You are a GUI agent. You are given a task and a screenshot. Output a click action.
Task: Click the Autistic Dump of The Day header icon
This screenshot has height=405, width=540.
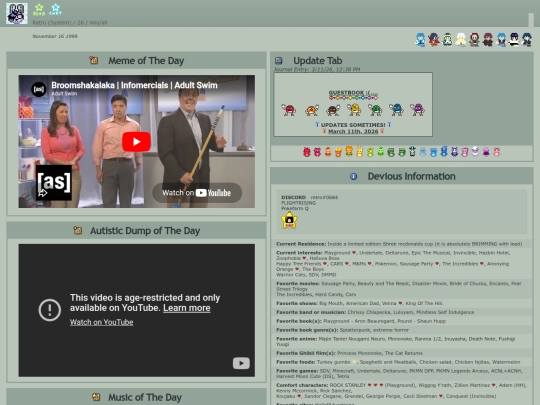pyautogui.click(x=78, y=230)
